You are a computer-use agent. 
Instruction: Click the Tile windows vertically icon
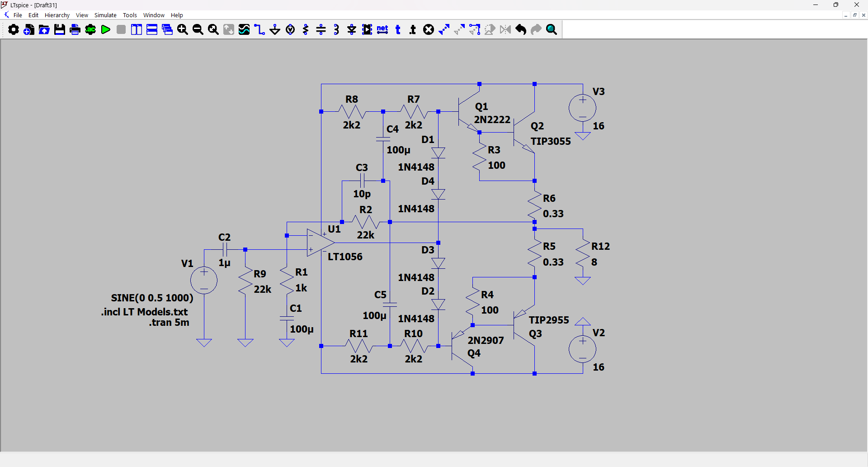pyautogui.click(x=137, y=30)
